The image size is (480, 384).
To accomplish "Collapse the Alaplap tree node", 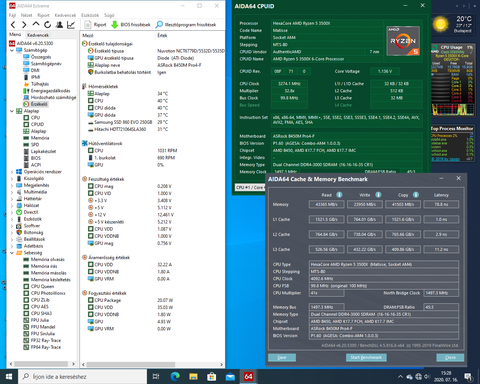I will pyautogui.click(x=12, y=111).
